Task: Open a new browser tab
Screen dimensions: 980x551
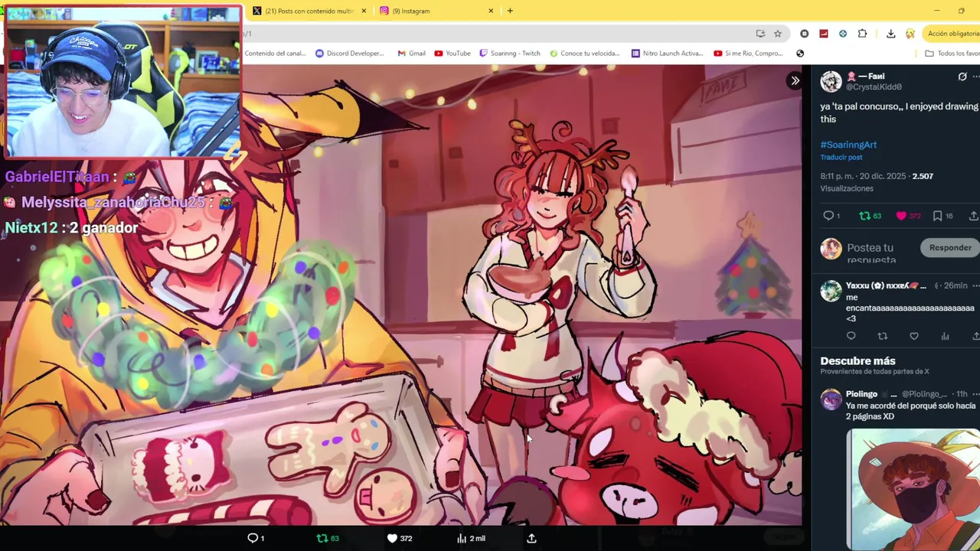Action: (x=510, y=11)
